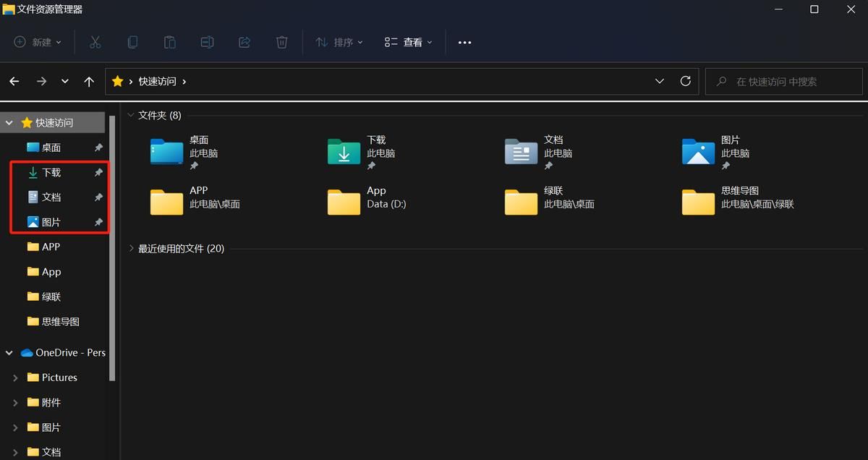Select the Cut icon on the toolbar
868x460 pixels.
[x=95, y=42]
